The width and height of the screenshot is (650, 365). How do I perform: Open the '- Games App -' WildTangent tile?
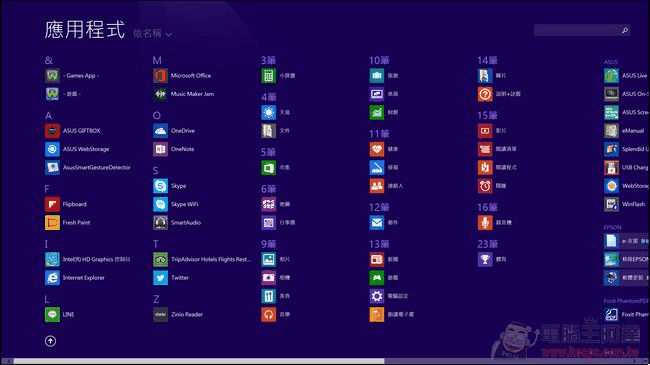click(72, 75)
